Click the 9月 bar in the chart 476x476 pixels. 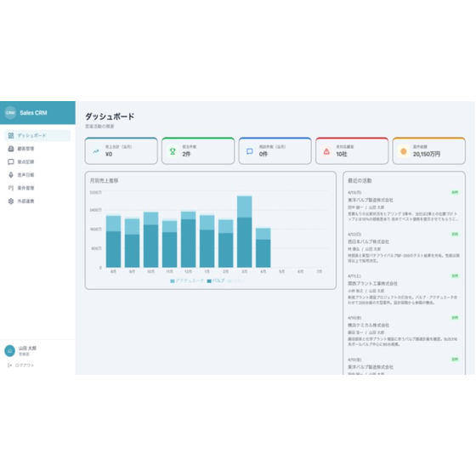(x=132, y=243)
